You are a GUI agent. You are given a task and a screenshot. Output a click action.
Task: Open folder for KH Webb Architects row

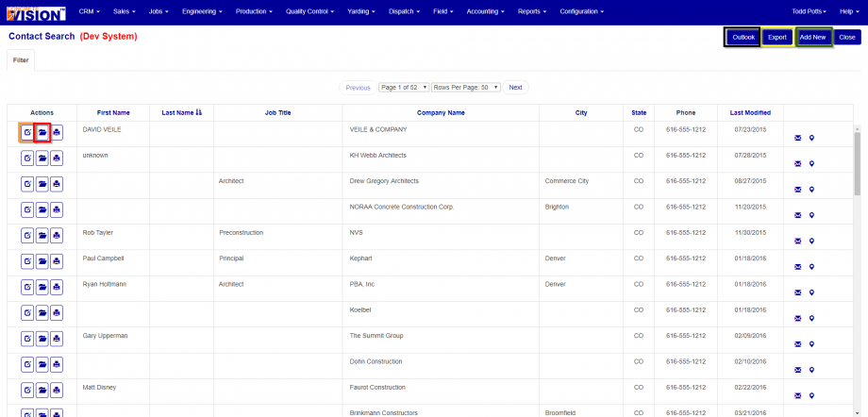(x=42, y=158)
